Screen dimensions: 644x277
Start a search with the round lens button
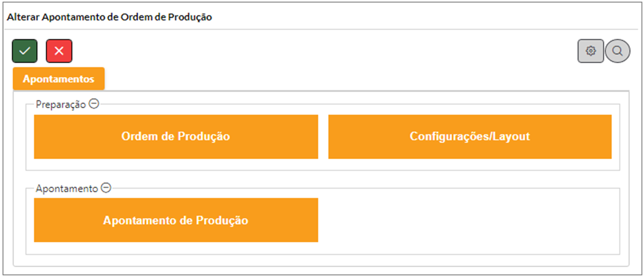tap(617, 51)
